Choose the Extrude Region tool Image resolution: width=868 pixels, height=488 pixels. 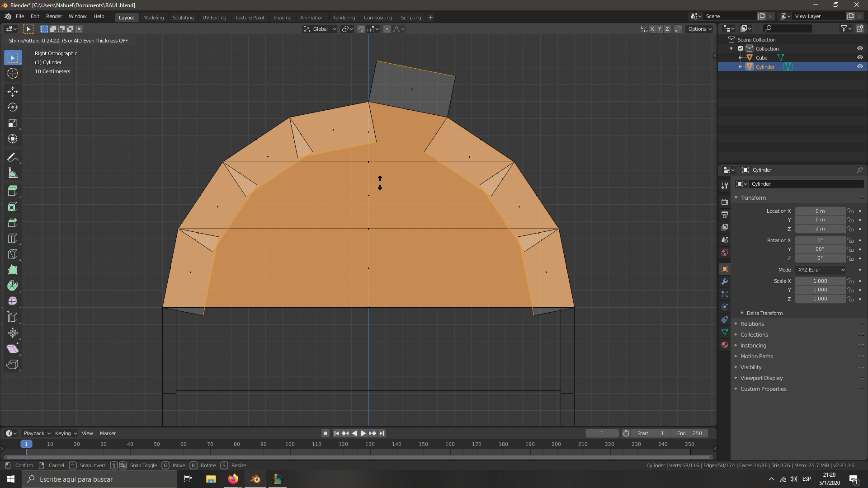[13, 191]
